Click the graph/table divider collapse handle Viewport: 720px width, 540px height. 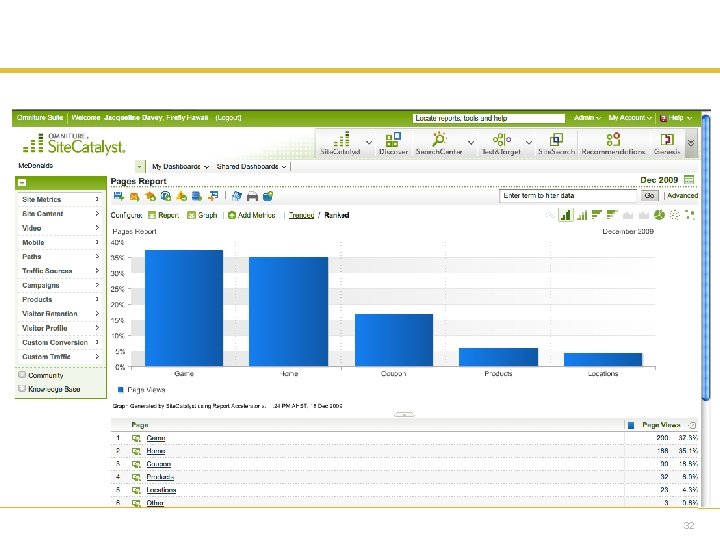click(x=404, y=414)
